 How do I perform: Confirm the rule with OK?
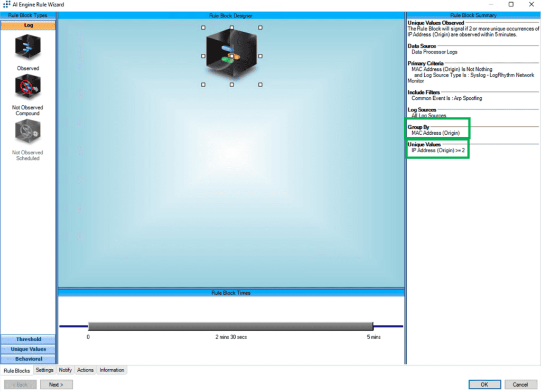tap(484, 384)
